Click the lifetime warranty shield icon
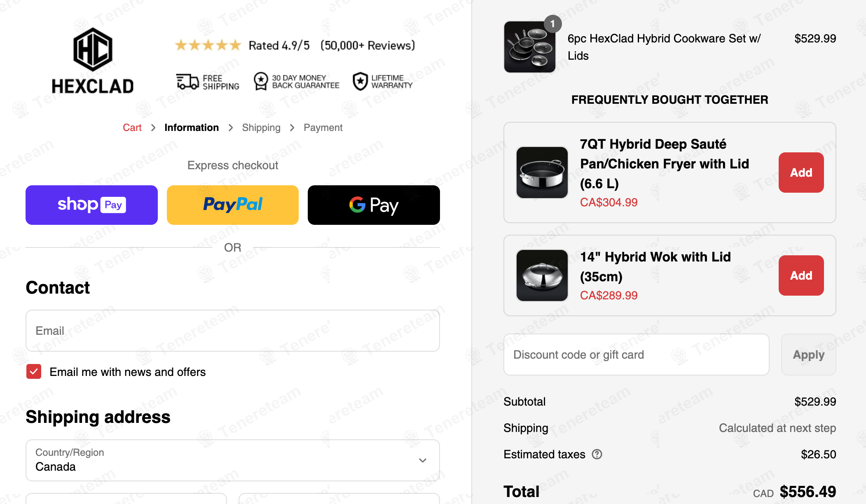The height and width of the screenshot is (504, 866). [x=360, y=81]
